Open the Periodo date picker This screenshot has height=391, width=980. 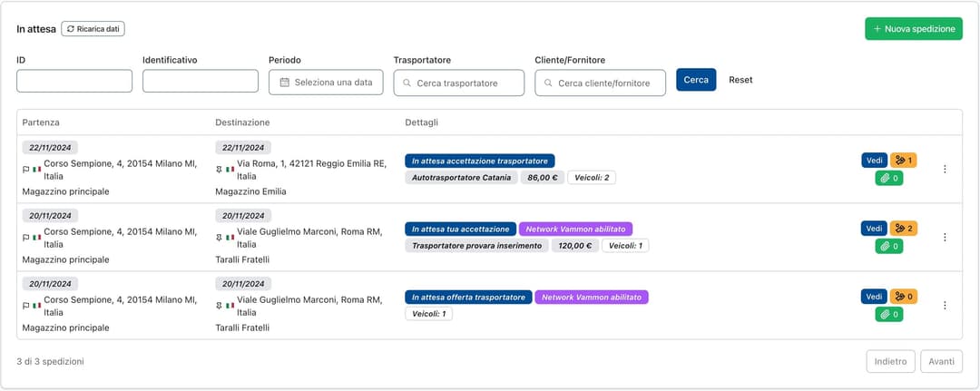point(326,83)
